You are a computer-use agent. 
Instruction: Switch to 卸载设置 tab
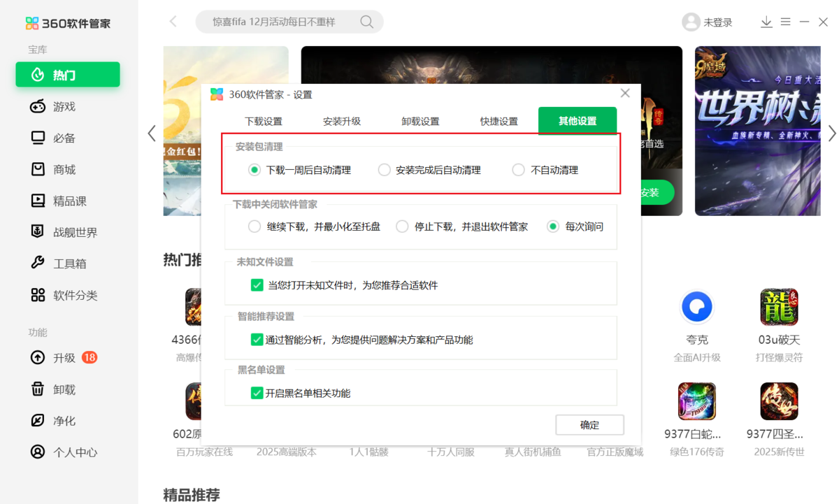(420, 121)
